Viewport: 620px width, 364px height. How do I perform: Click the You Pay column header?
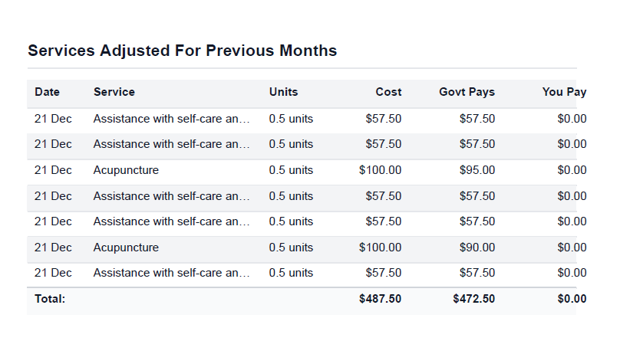(564, 92)
